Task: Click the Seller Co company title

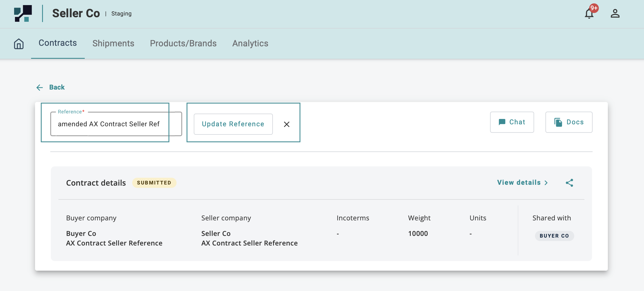Action: coord(76,14)
